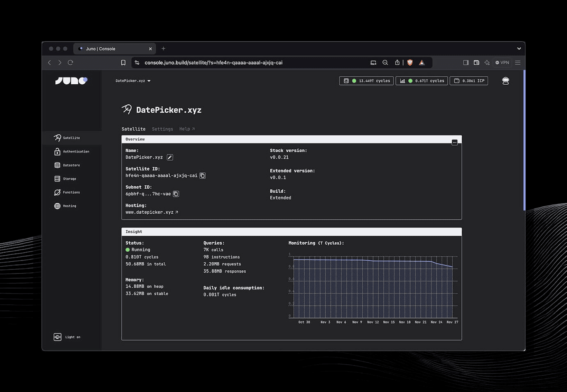Edit the satellite name with the pencil icon
This screenshot has width=567, height=392.
pos(170,157)
